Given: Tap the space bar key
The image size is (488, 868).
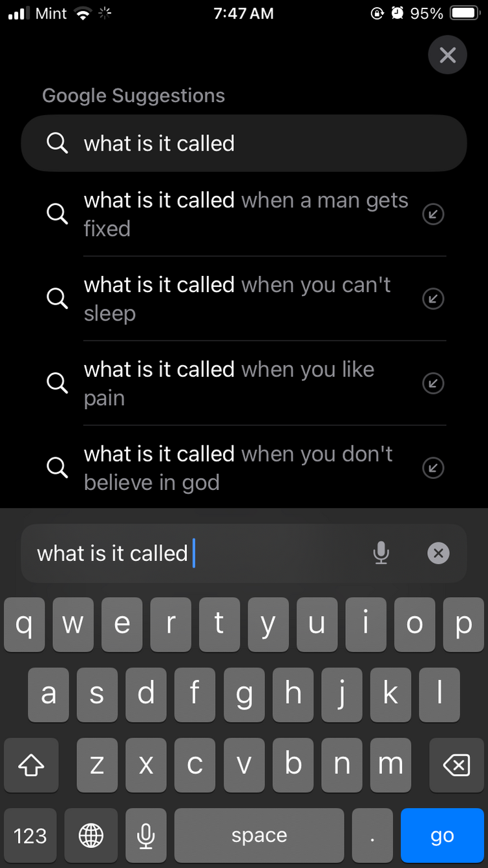Looking at the screenshot, I should coord(259,835).
